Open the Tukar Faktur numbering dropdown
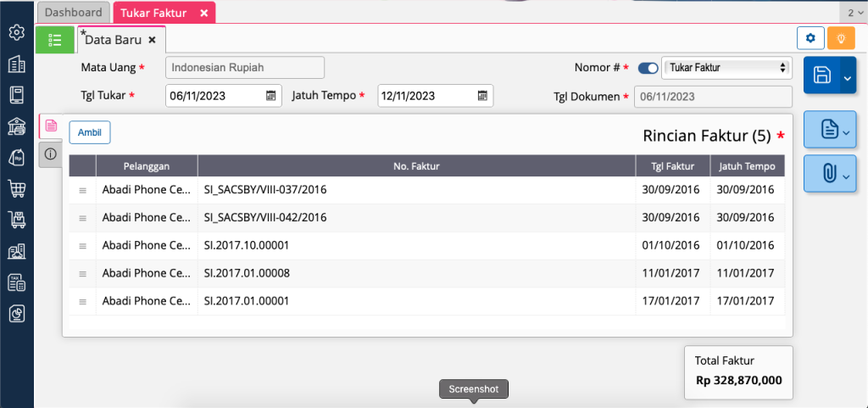868x408 pixels. point(727,68)
